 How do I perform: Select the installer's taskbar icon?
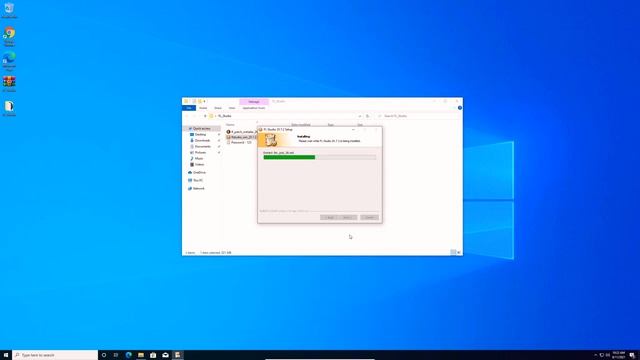pos(178,355)
